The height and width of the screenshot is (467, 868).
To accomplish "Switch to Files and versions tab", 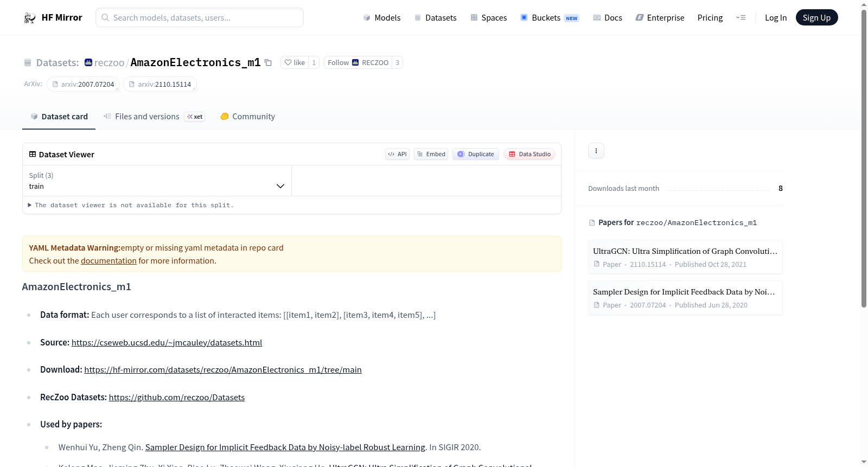I will pos(154,117).
